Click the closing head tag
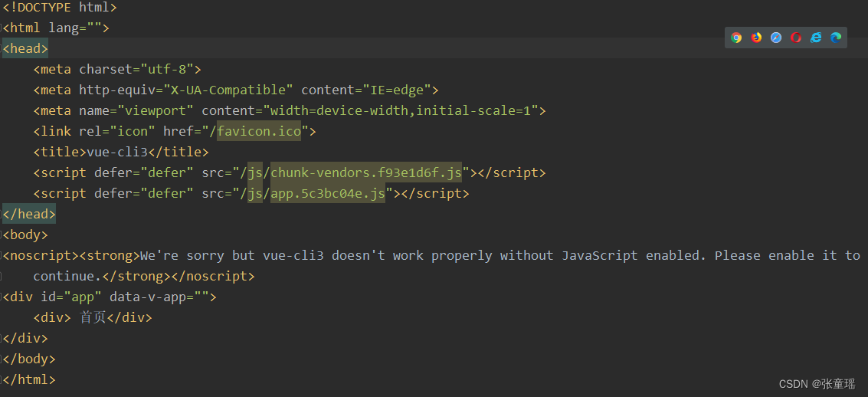 click(x=29, y=215)
